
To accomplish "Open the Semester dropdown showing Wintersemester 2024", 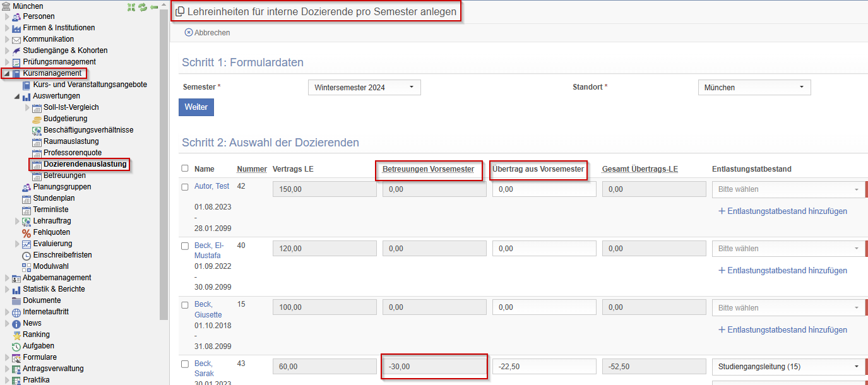I will (x=364, y=88).
